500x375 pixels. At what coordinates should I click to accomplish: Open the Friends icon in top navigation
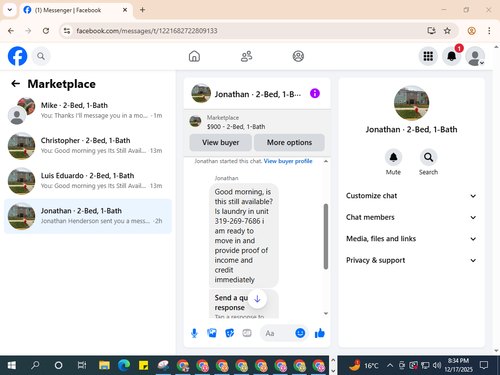[246, 56]
